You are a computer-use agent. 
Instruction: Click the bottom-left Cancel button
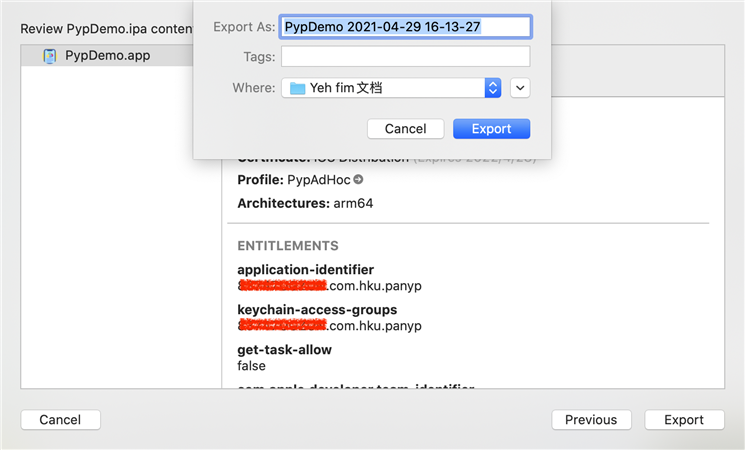coord(60,420)
